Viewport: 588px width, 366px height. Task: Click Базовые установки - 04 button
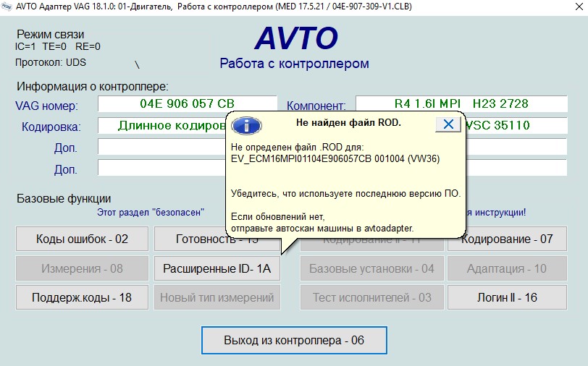pos(371,268)
